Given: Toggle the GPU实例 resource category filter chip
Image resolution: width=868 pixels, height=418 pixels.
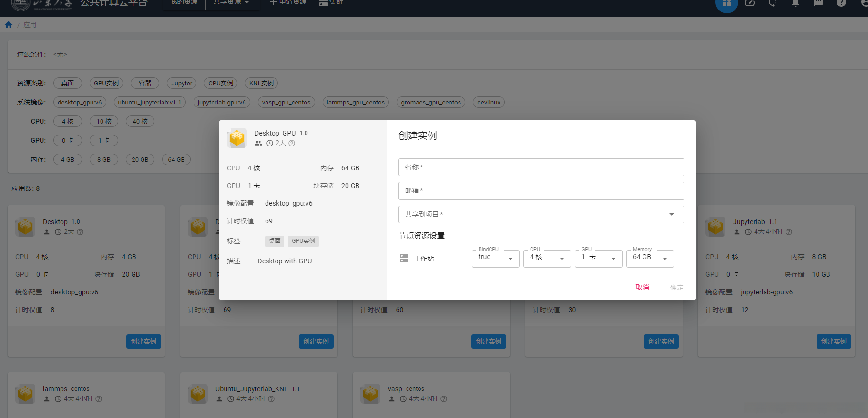Looking at the screenshot, I should coord(106,83).
